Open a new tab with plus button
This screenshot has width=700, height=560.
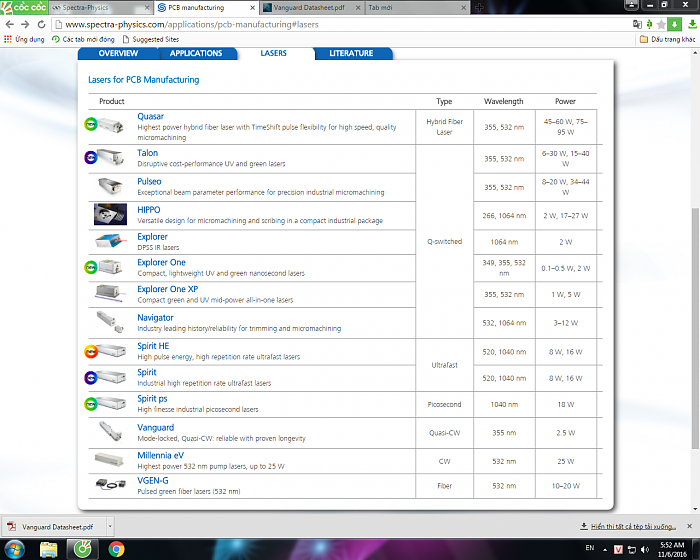(479, 8)
